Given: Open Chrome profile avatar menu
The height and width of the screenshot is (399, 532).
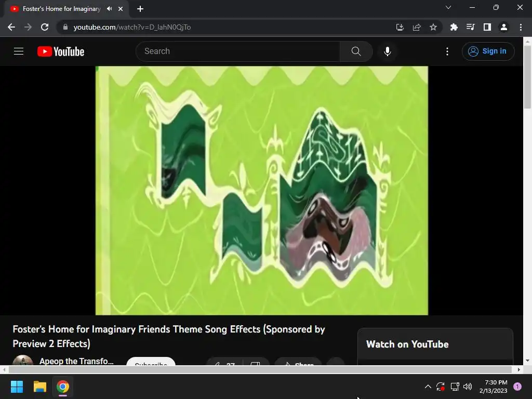Looking at the screenshot, I should point(504,27).
